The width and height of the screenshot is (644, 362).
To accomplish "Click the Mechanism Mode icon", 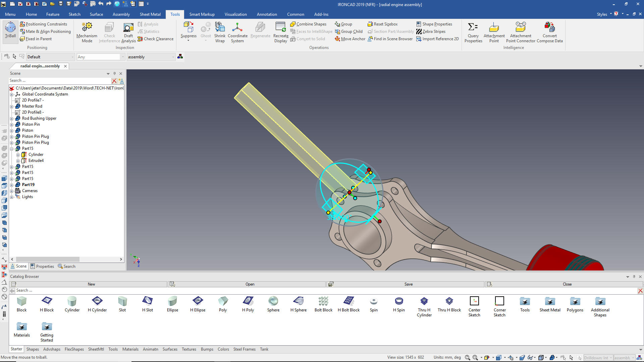I will click(x=87, y=32).
